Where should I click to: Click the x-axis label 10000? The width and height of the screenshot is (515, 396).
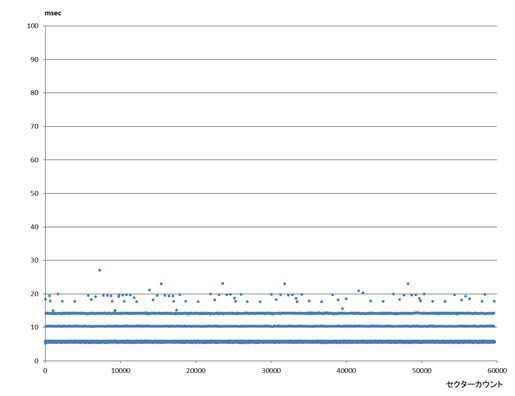(120, 371)
